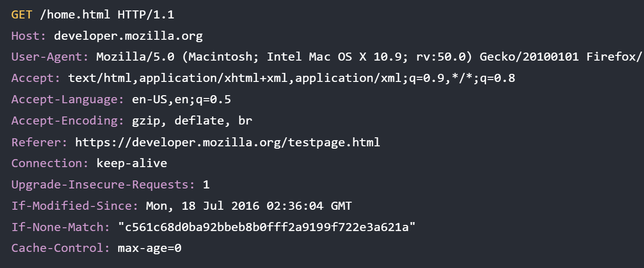Image resolution: width=644 pixels, height=268 pixels.
Task: Click the Mozilla/5.0 user agent string
Action: 370,57
